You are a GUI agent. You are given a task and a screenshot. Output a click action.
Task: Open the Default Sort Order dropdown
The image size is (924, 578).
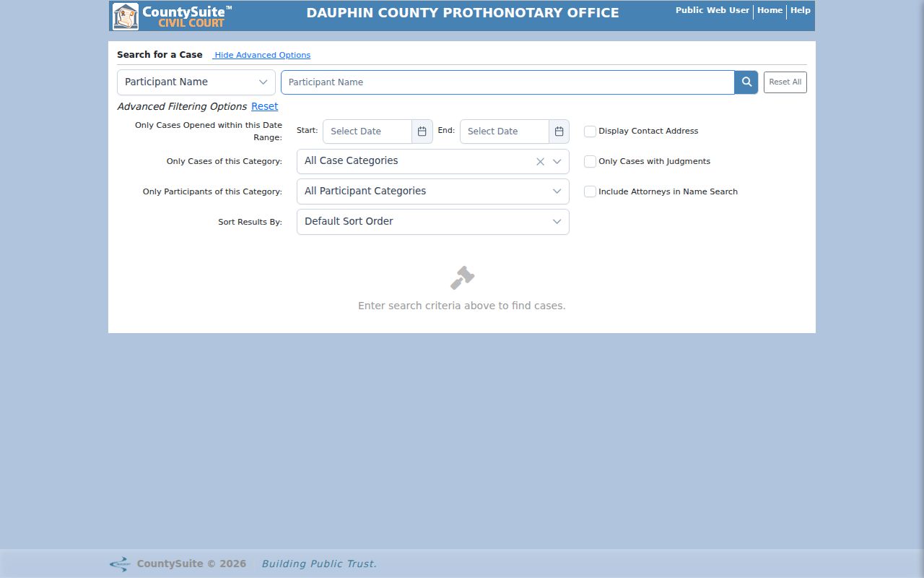433,222
